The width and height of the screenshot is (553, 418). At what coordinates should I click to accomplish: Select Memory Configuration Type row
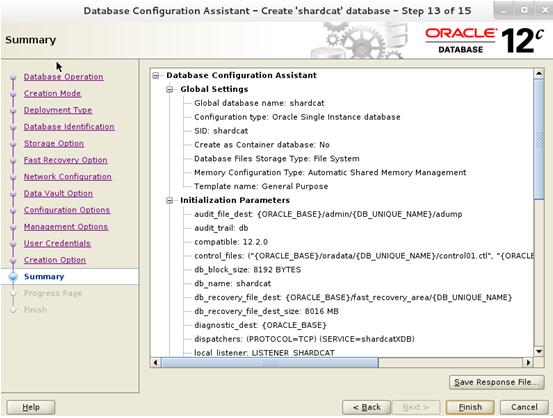point(330,172)
